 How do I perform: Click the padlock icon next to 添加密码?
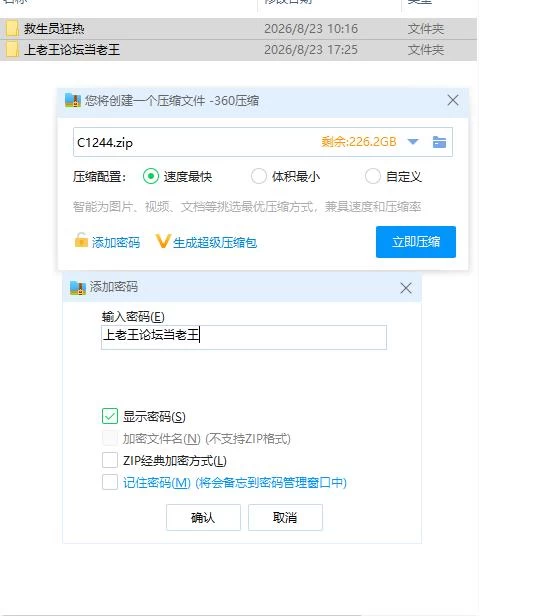coord(81,240)
